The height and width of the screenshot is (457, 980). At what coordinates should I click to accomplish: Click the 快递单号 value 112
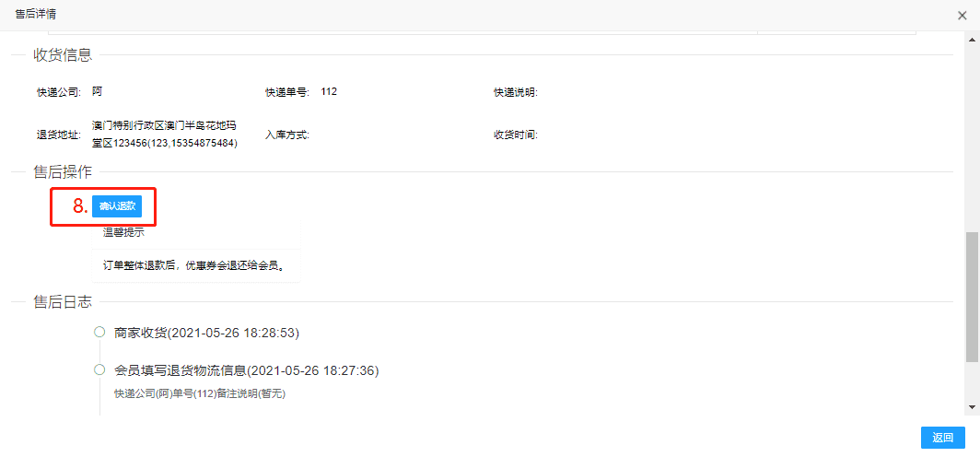[329, 92]
